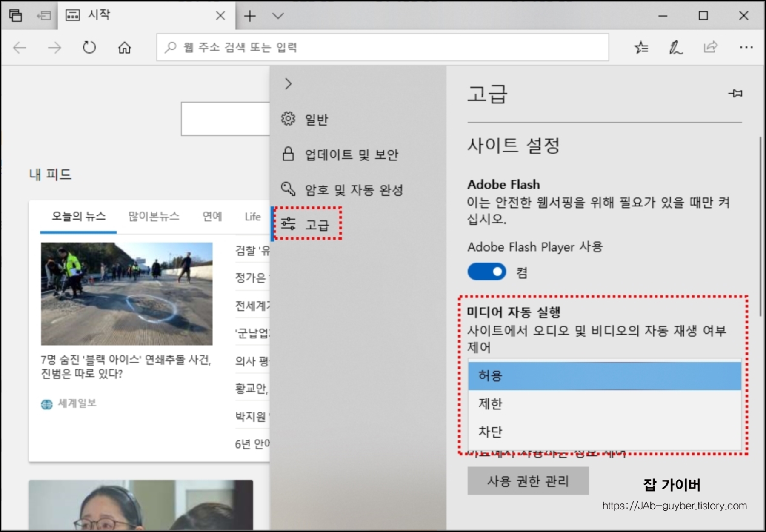Focus the web address search bar
Viewport: 766px width, 532px height.
383,47
